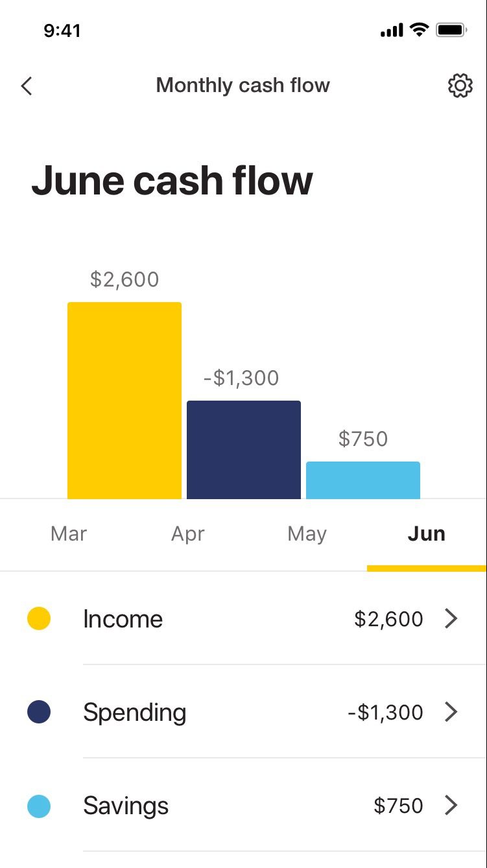Switch to the Apr tab
This screenshot has height=868, width=487.
pyautogui.click(x=188, y=534)
